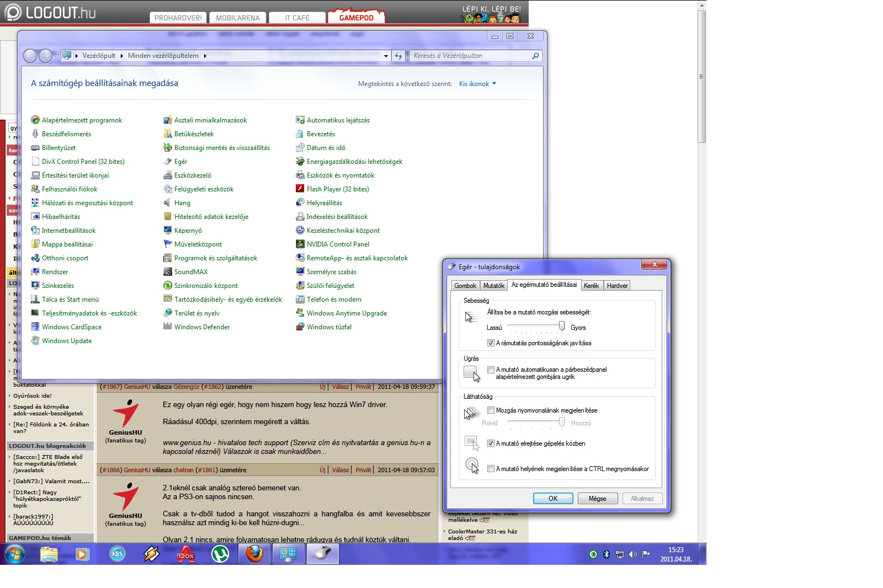Click the Bluetooth tray icon
The image size is (883, 588).
tap(606, 554)
